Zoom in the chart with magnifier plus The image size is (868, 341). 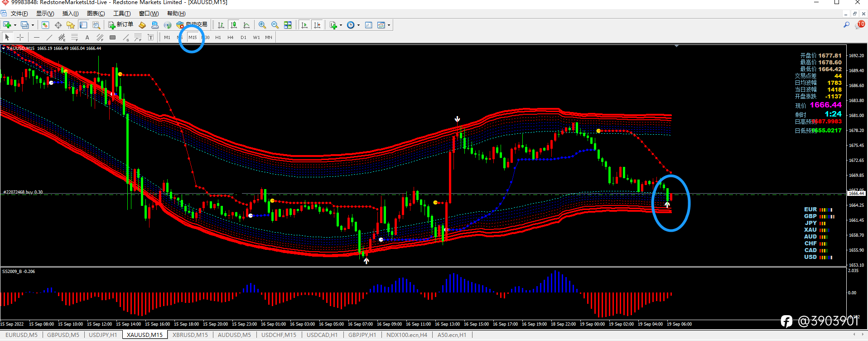click(x=262, y=25)
